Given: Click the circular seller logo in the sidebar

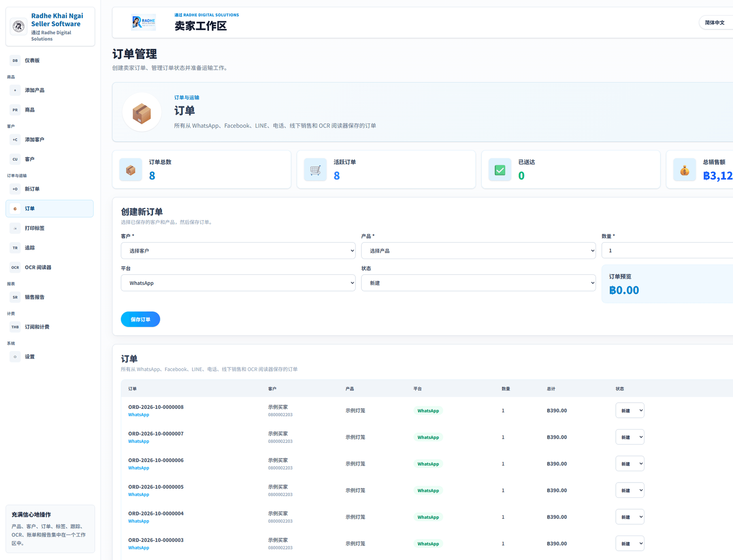Looking at the screenshot, I should coord(18,26).
